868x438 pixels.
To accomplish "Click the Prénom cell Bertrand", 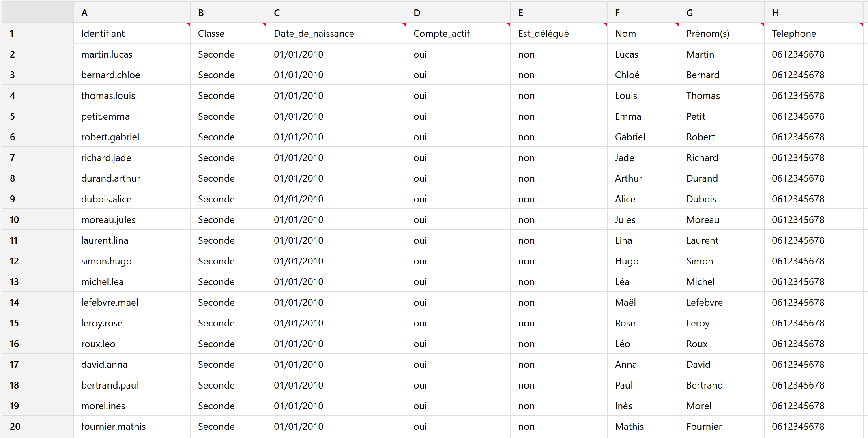I will pyautogui.click(x=722, y=385).
